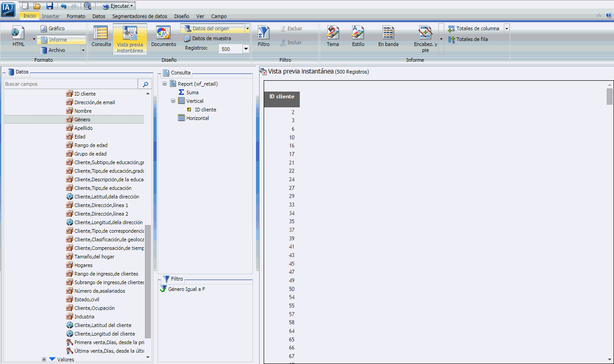Add Totales de fila

(468, 39)
